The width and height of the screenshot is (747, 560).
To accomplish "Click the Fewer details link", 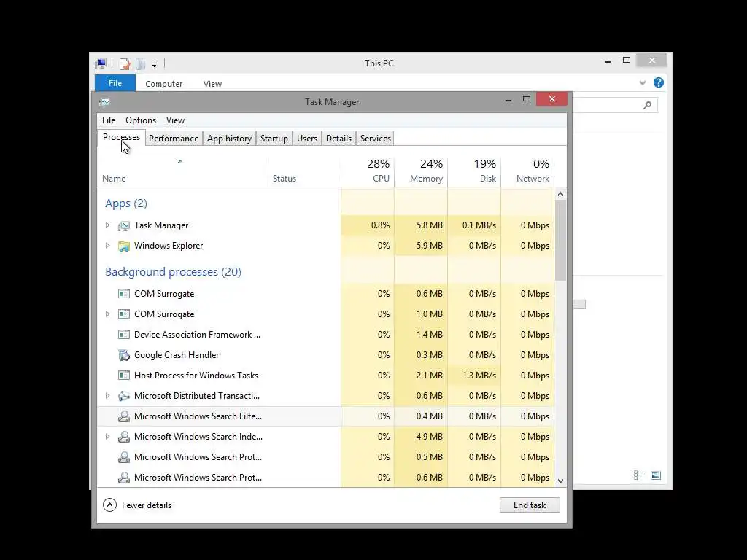I will click(x=146, y=505).
